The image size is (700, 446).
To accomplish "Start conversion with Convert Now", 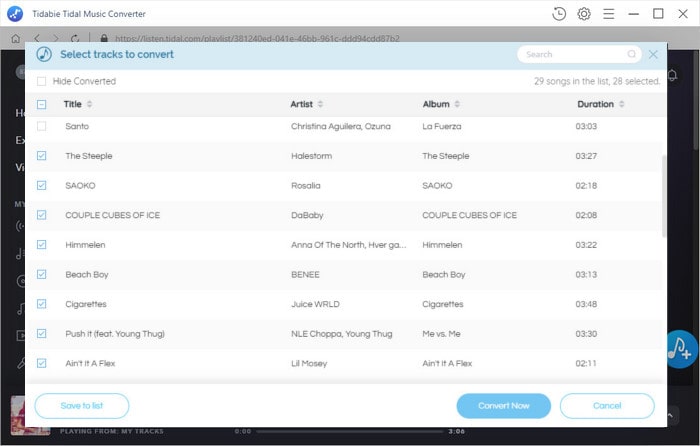I will [x=504, y=406].
